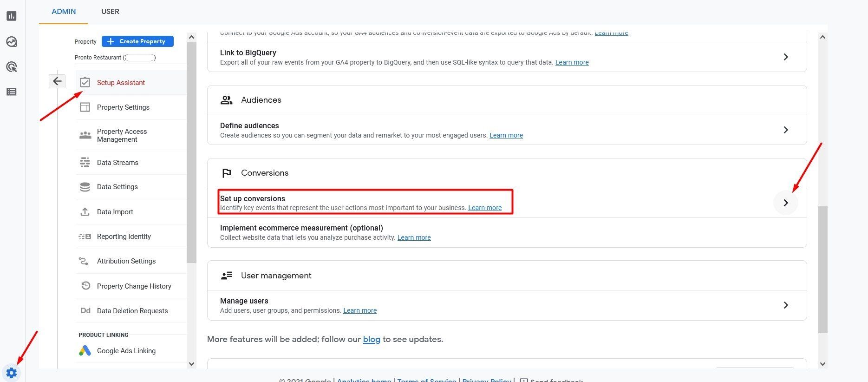The height and width of the screenshot is (382, 868).
Task: Click the Property Access Management people icon
Action: tap(85, 135)
